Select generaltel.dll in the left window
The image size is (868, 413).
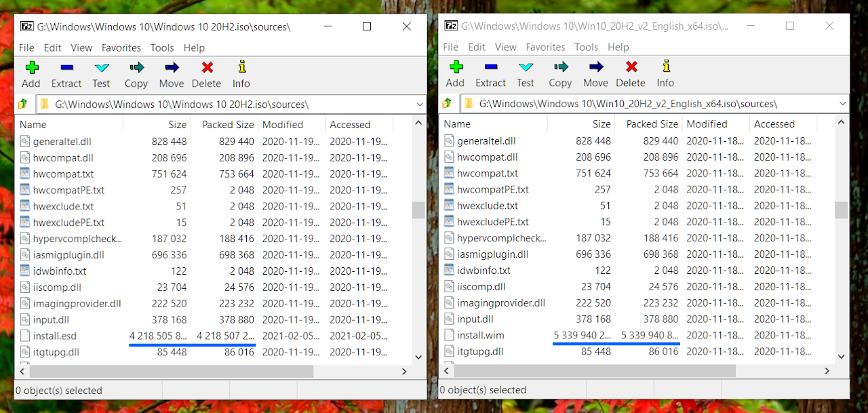tap(62, 141)
